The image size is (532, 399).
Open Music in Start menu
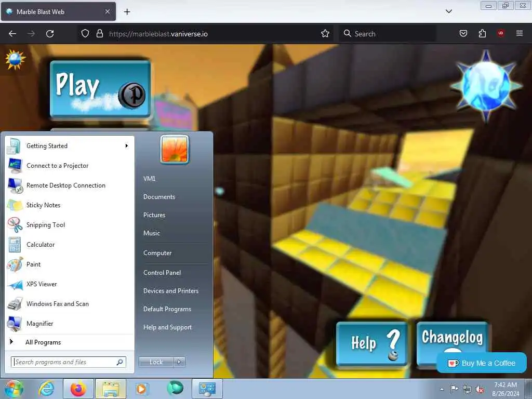[152, 233]
